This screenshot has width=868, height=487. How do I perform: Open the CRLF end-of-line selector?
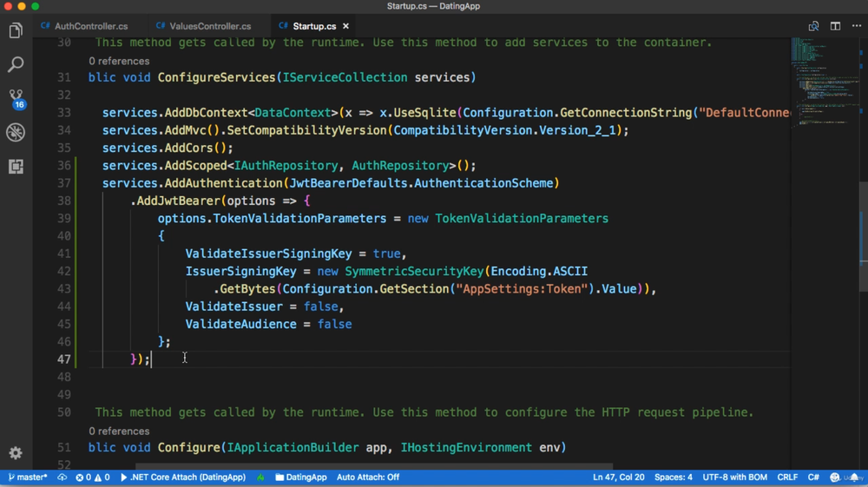point(787,477)
